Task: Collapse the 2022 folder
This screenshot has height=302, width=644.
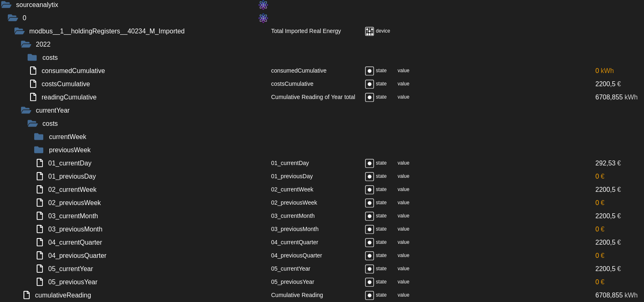Action: [26, 45]
